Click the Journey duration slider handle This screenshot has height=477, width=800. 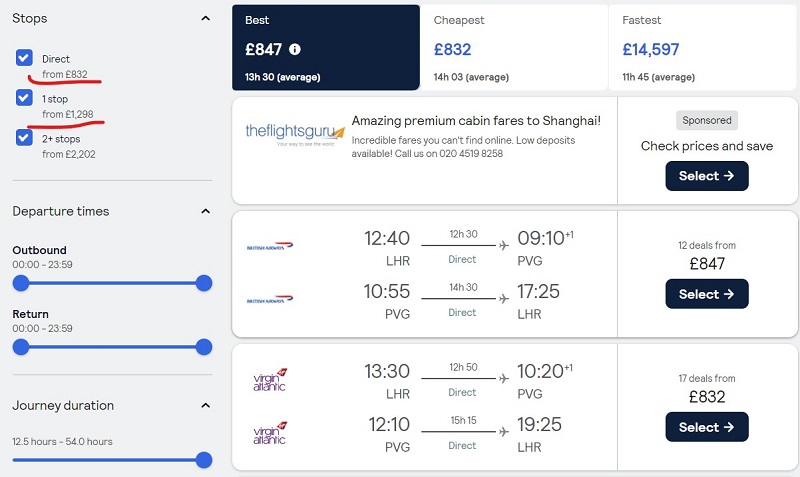(204, 460)
